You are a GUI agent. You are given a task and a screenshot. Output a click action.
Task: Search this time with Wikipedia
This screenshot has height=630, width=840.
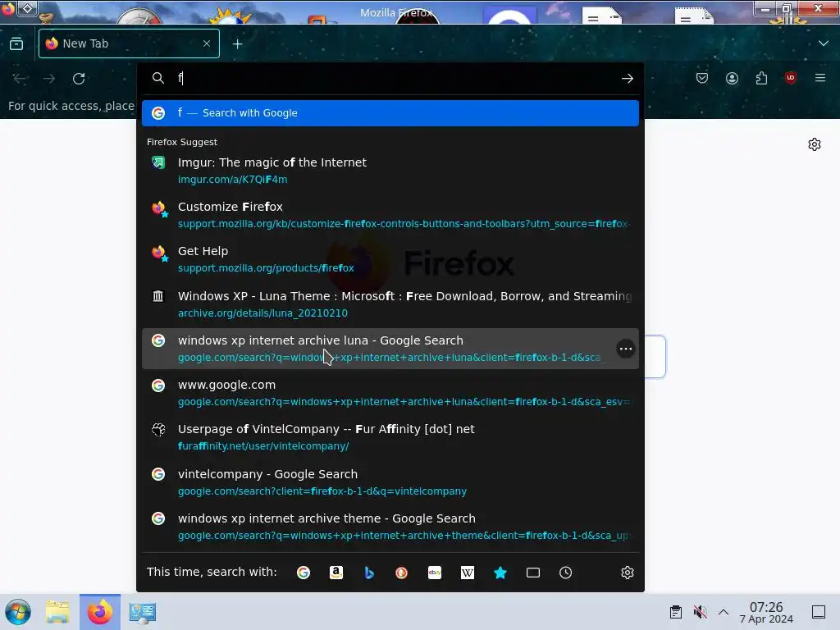pos(467,572)
